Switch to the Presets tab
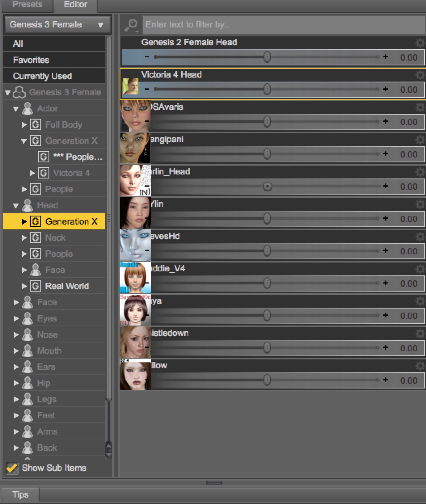 pyautogui.click(x=27, y=4)
